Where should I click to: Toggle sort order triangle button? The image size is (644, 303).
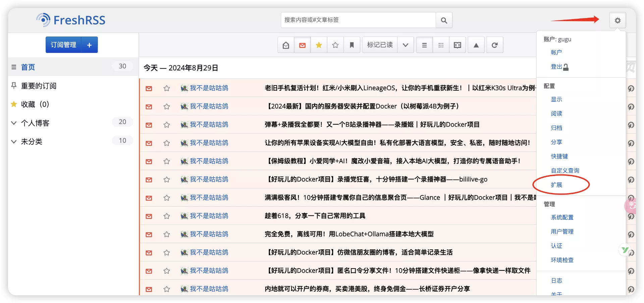pos(476,45)
